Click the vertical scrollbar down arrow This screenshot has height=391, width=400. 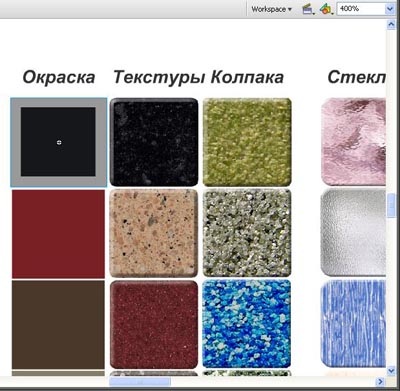(x=391, y=370)
